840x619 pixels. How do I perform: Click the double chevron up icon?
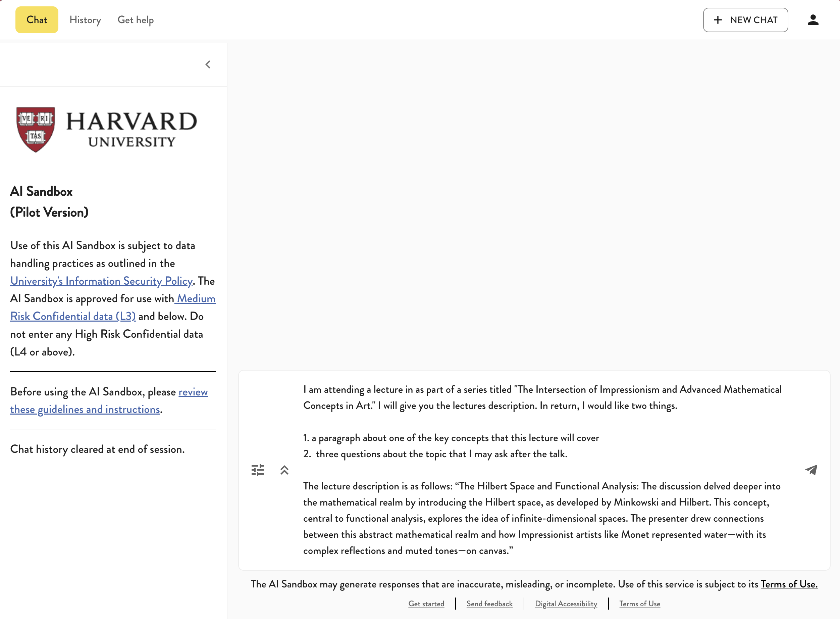(284, 470)
